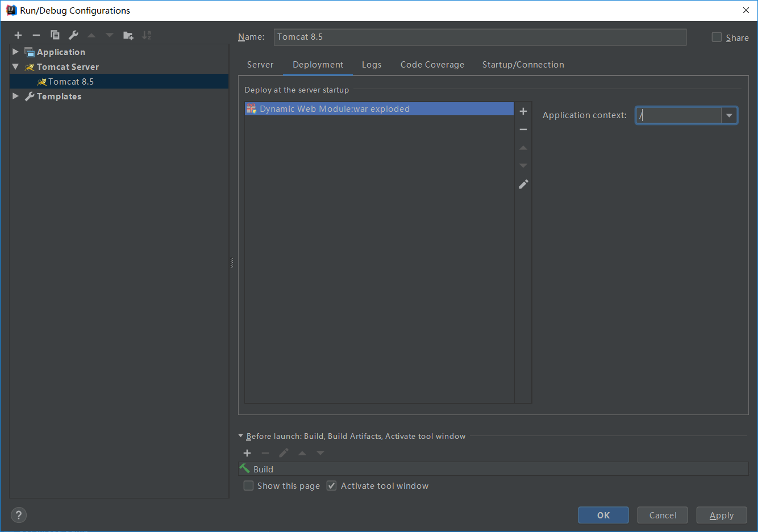Remove deployment artifact minus icon

[x=523, y=129]
